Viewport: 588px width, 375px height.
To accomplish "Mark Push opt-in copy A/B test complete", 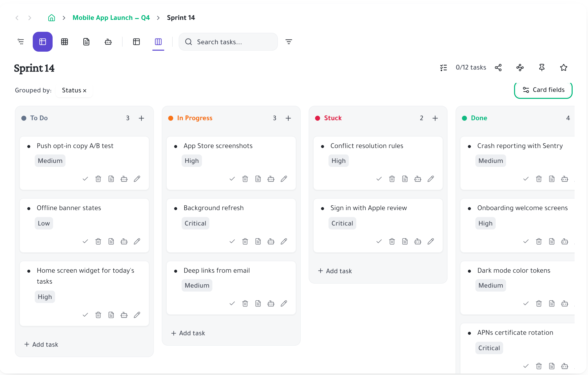I will [x=85, y=179].
